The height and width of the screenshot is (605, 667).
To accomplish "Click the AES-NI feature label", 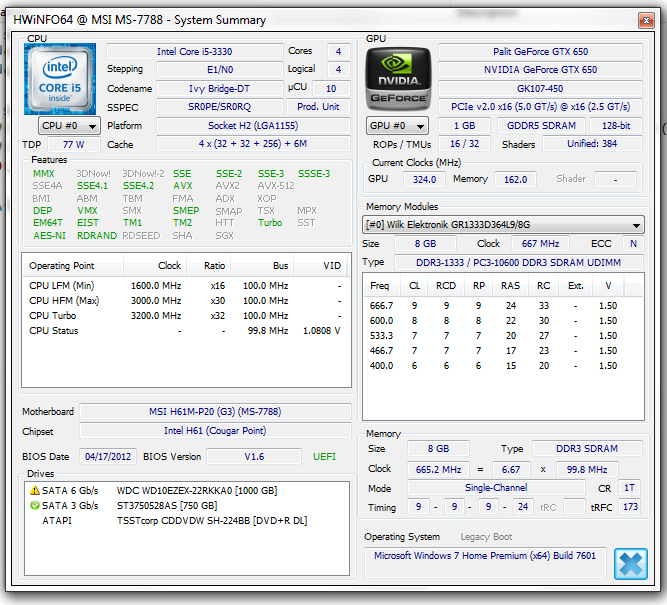I will coord(49,236).
